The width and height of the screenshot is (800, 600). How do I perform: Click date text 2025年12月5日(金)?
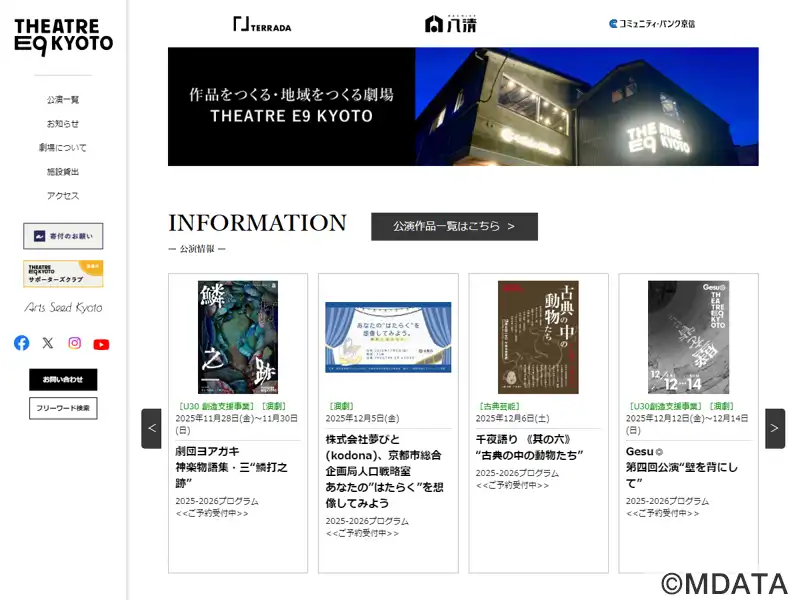[363, 418]
